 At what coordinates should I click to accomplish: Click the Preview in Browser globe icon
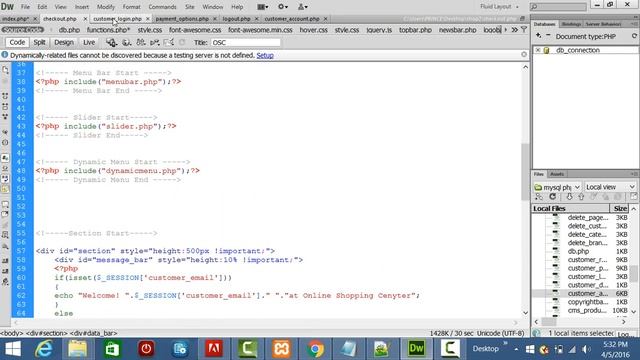(127, 42)
